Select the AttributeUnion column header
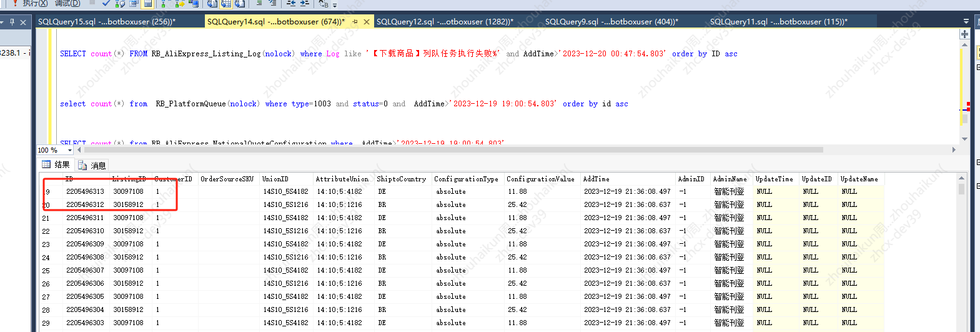Screen dimensions: 980x332 click(342, 179)
